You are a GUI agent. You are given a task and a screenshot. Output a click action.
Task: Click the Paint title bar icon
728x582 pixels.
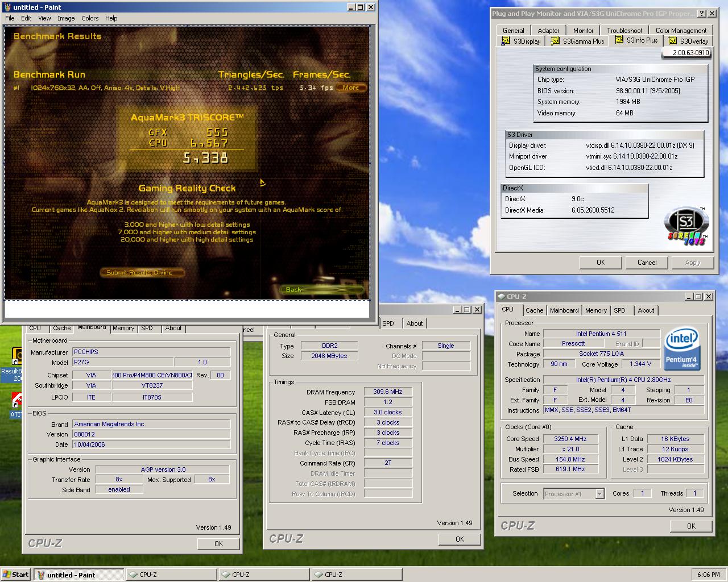[x=7, y=7]
